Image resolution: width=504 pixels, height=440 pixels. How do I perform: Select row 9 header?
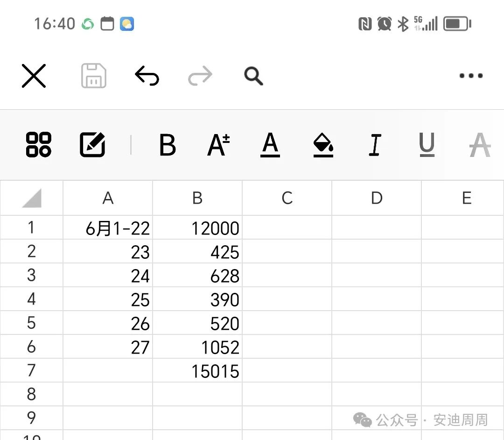[x=31, y=418]
